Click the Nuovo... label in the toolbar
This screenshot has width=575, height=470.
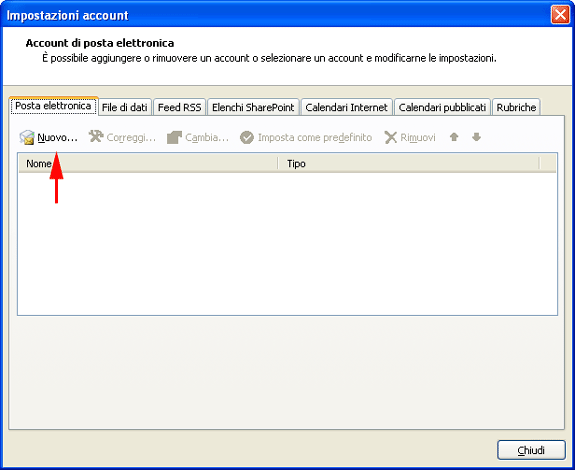(x=58, y=137)
